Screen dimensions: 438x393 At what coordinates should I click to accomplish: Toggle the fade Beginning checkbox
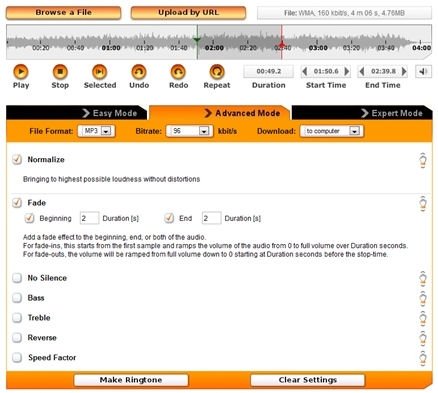click(x=29, y=218)
